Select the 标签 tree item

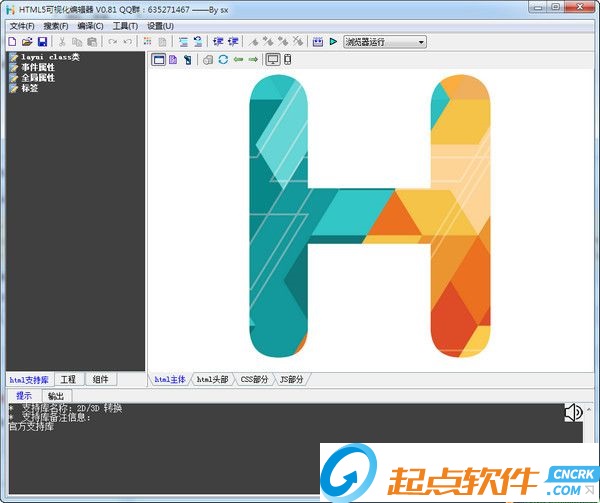click(31, 88)
